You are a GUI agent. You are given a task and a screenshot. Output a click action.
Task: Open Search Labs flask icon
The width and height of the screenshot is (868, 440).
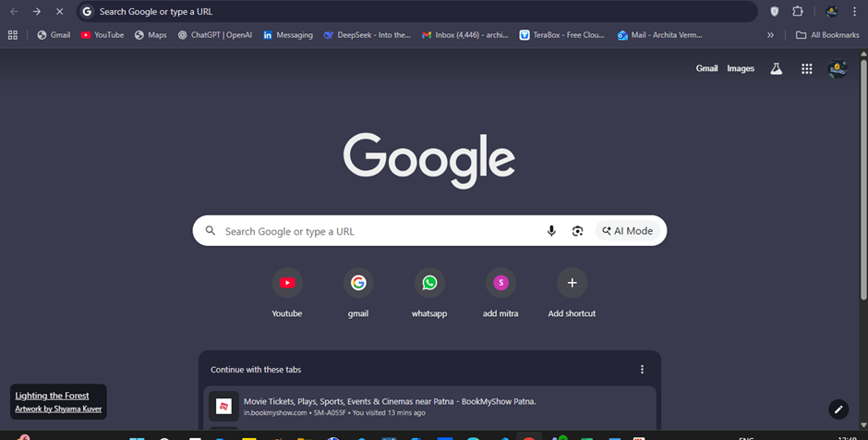click(x=776, y=68)
